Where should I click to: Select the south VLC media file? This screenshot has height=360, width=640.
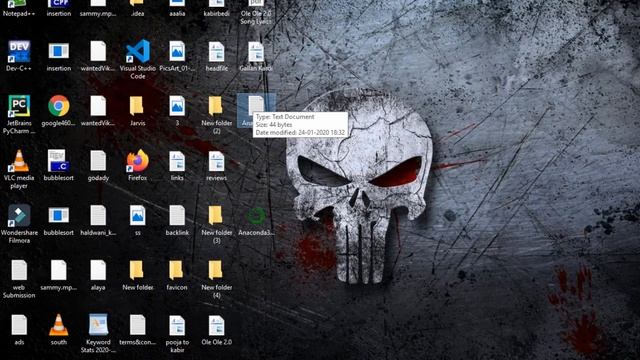pyautogui.click(x=58, y=330)
